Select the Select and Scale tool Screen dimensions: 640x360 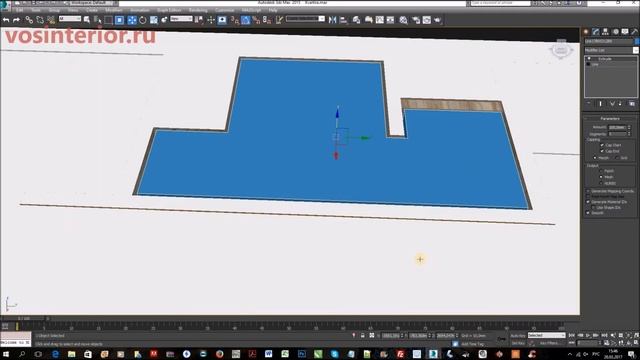(153, 20)
